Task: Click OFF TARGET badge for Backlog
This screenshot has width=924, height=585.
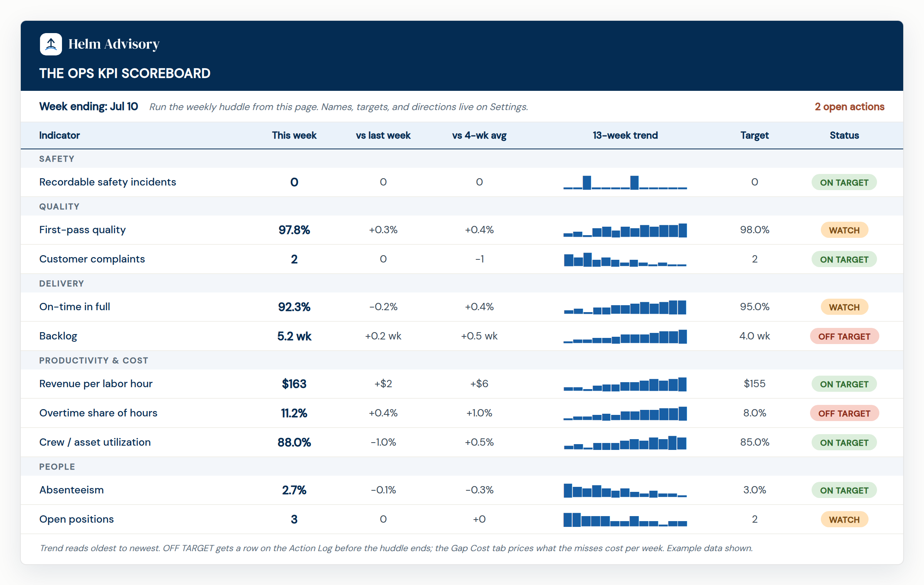Action: 844,336
